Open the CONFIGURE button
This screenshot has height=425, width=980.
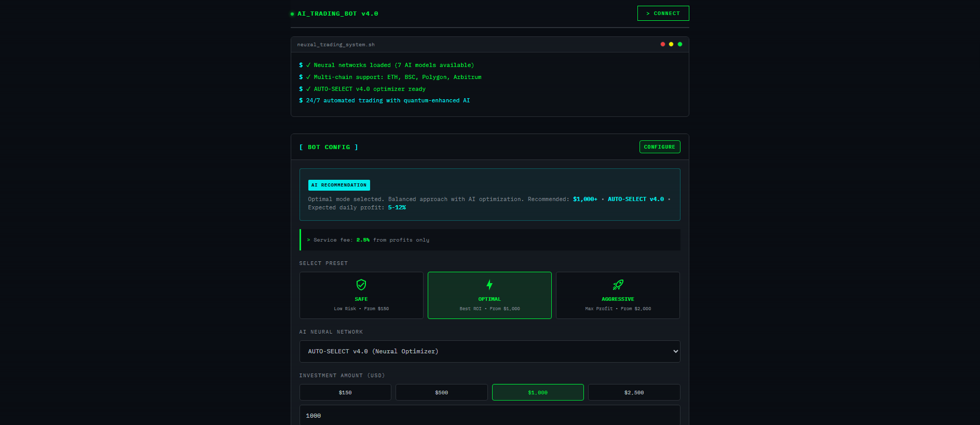[x=660, y=147]
